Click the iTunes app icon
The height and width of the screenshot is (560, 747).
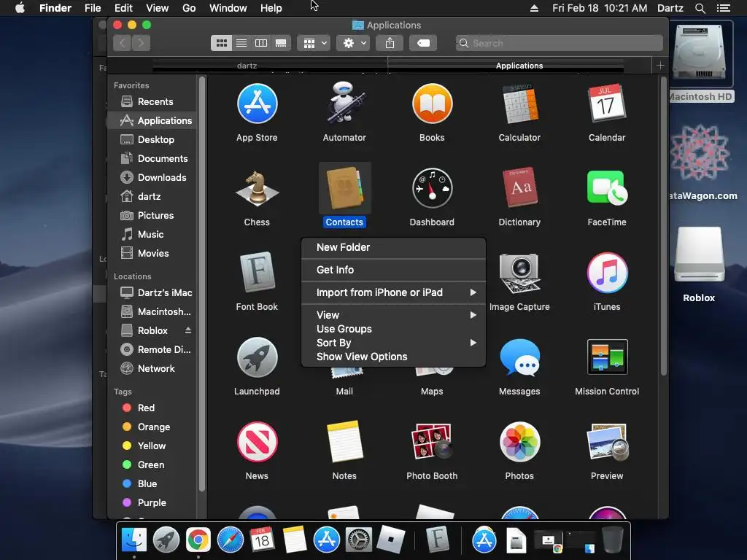coord(607,273)
